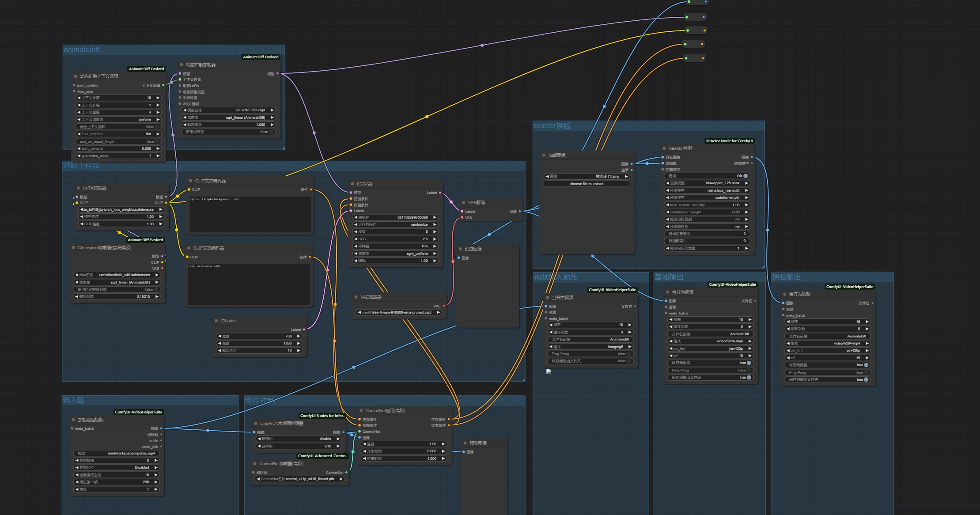This screenshot has width=980, height=515.
Task: Click face_restore_visibility 1.00 slider
Action: coord(707,205)
